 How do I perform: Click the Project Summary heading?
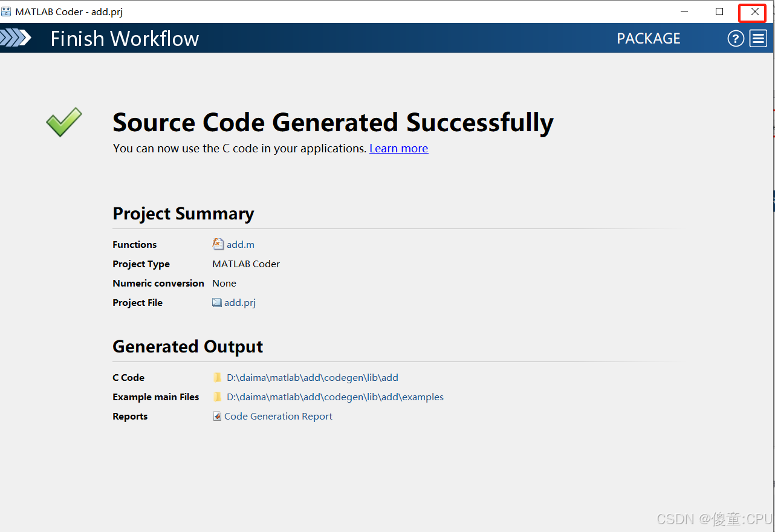[183, 214]
